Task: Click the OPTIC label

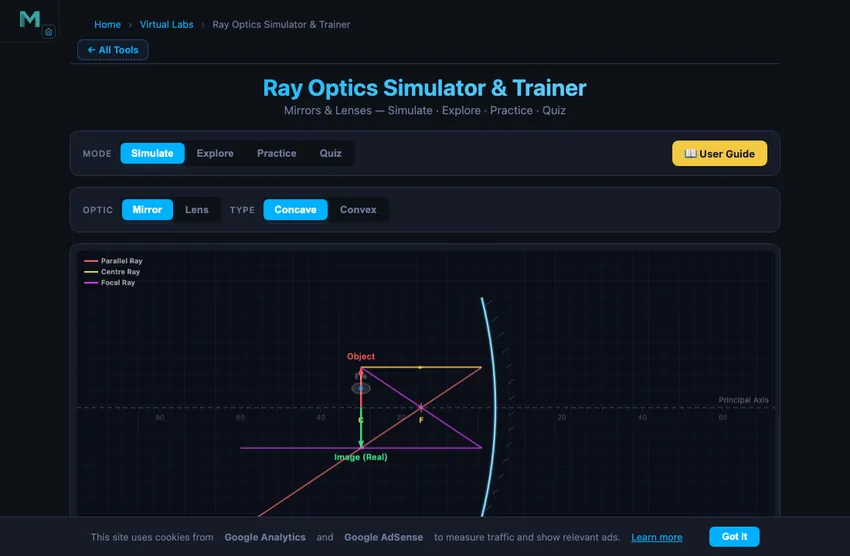Action: [98, 210]
